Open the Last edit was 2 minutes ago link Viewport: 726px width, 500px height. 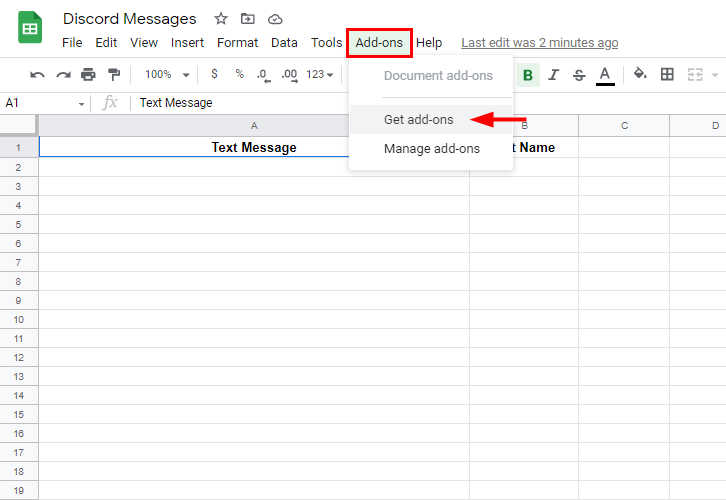click(539, 43)
